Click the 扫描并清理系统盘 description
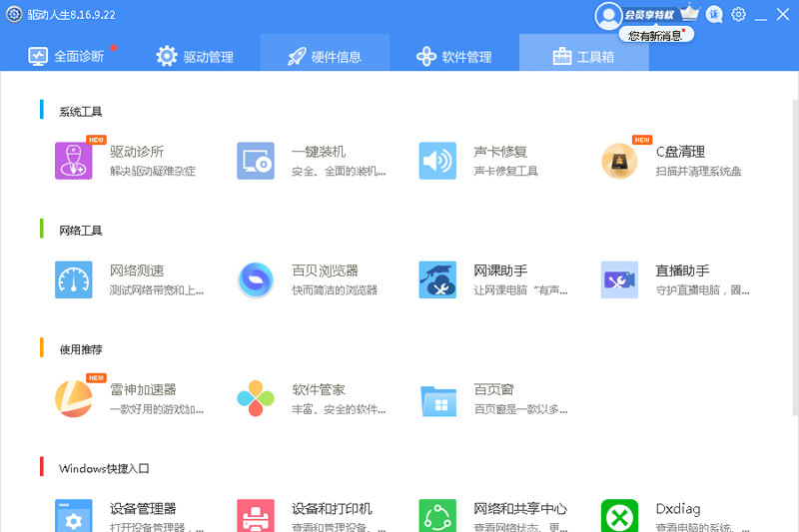Screen dimensions: 799x532 point(698,171)
